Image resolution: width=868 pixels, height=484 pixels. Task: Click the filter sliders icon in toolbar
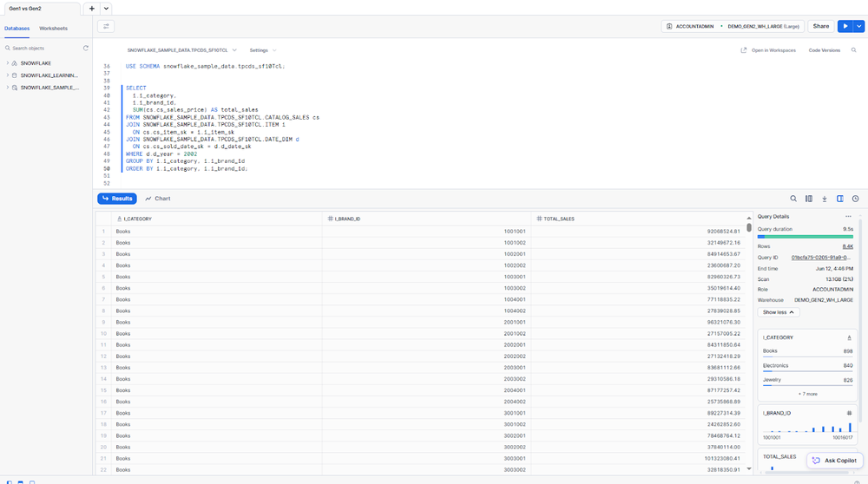pyautogui.click(x=106, y=27)
